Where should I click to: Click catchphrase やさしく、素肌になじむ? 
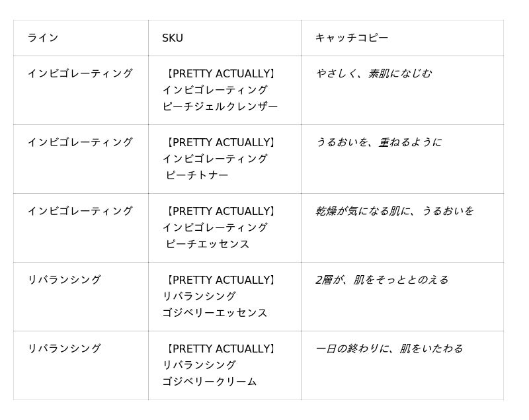pyautogui.click(x=374, y=73)
